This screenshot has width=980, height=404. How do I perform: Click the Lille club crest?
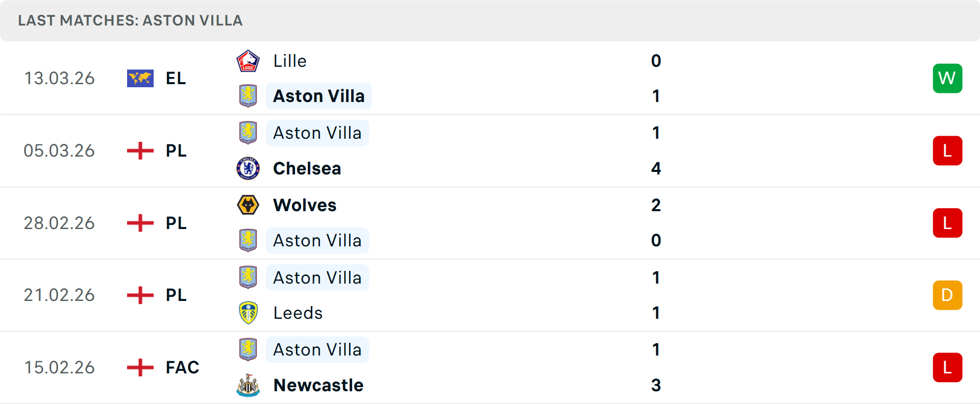(248, 60)
